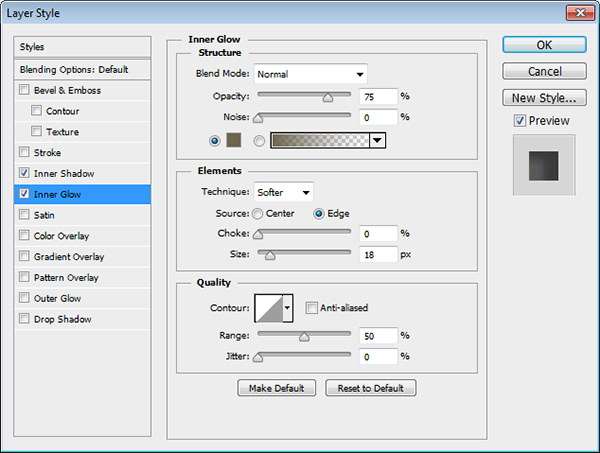Viewport: 600px width, 453px height.
Task: Uncheck the Preview checkbox
Action: 519,121
